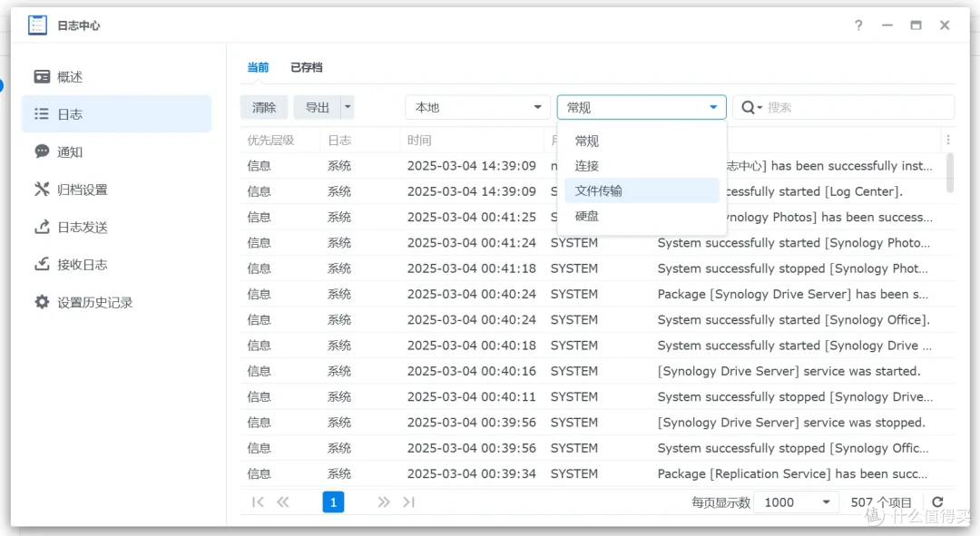Screen dimensions: 980x536
Task: Click the 导出 export button
Action: point(317,107)
